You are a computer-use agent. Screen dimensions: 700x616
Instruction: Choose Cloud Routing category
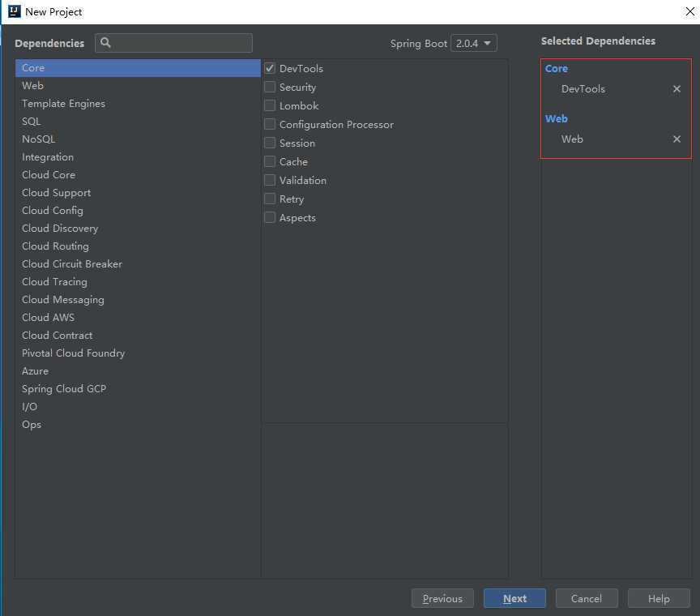[x=138, y=246]
